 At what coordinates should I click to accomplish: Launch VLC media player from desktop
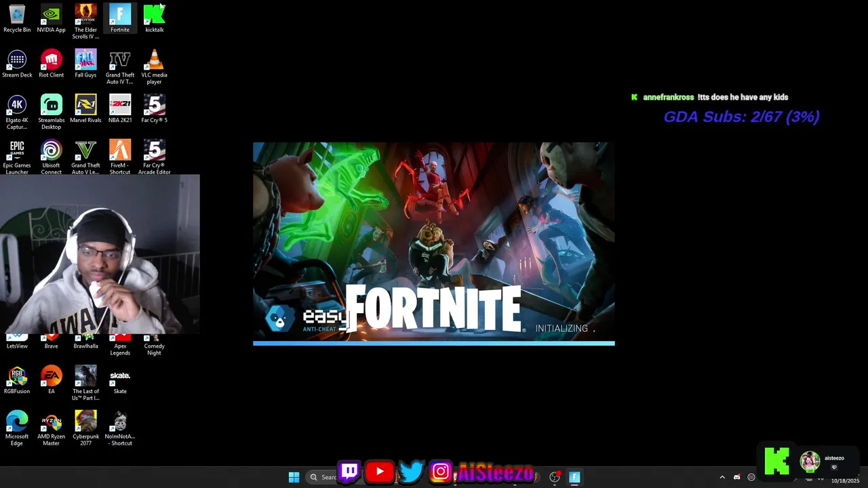coord(155,67)
